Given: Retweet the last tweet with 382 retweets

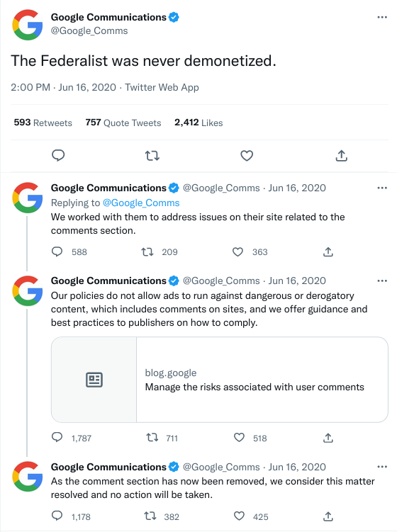Looking at the screenshot, I should point(150,516).
